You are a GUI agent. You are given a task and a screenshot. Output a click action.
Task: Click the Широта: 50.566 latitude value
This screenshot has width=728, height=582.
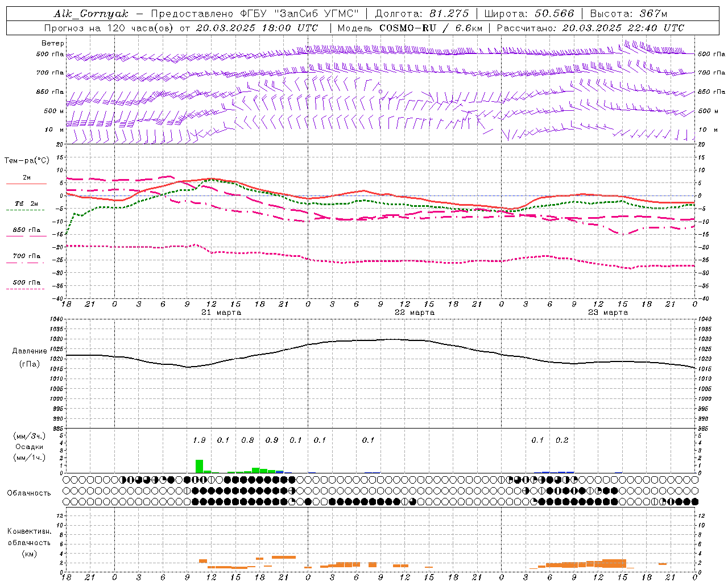(x=530, y=14)
